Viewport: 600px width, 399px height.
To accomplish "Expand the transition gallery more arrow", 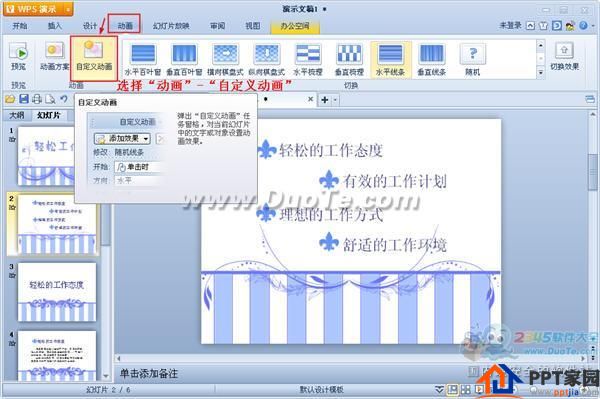I will coord(540,72).
